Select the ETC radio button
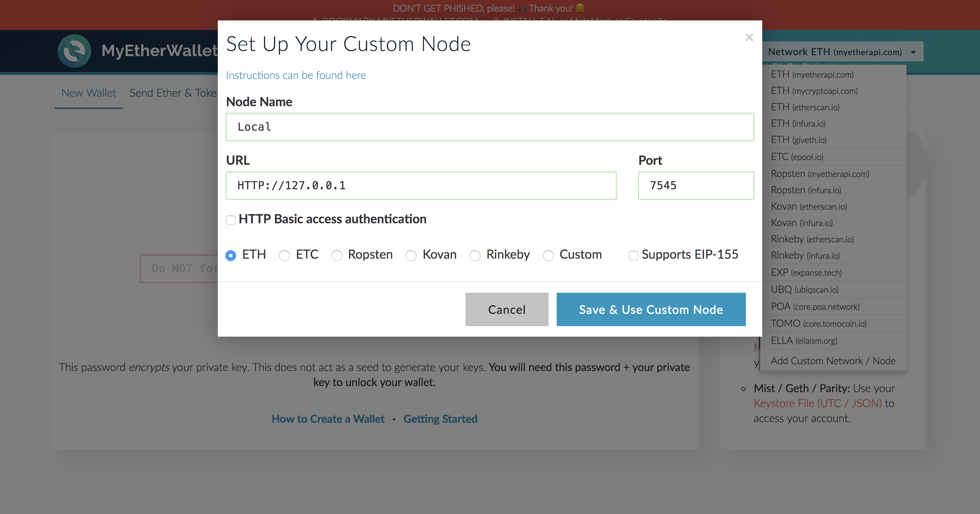The width and height of the screenshot is (980, 514). coord(284,255)
